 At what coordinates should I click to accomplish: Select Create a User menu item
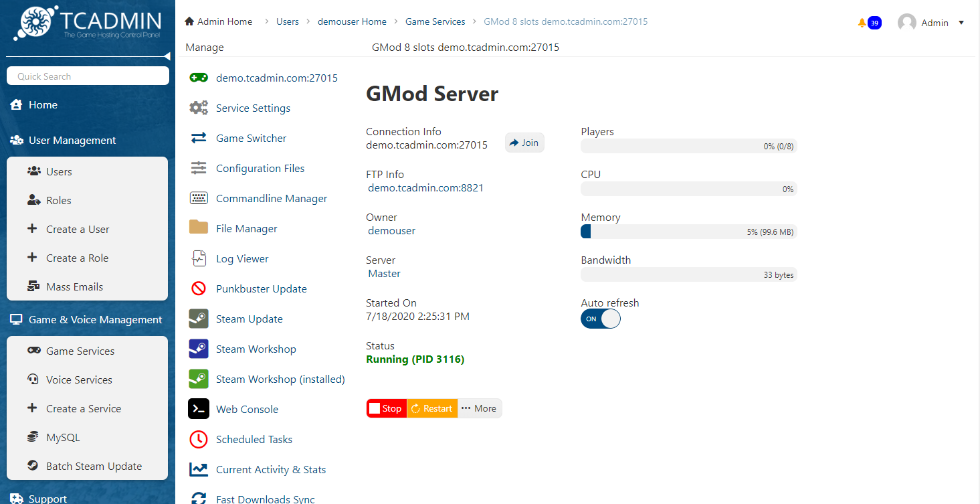78,229
